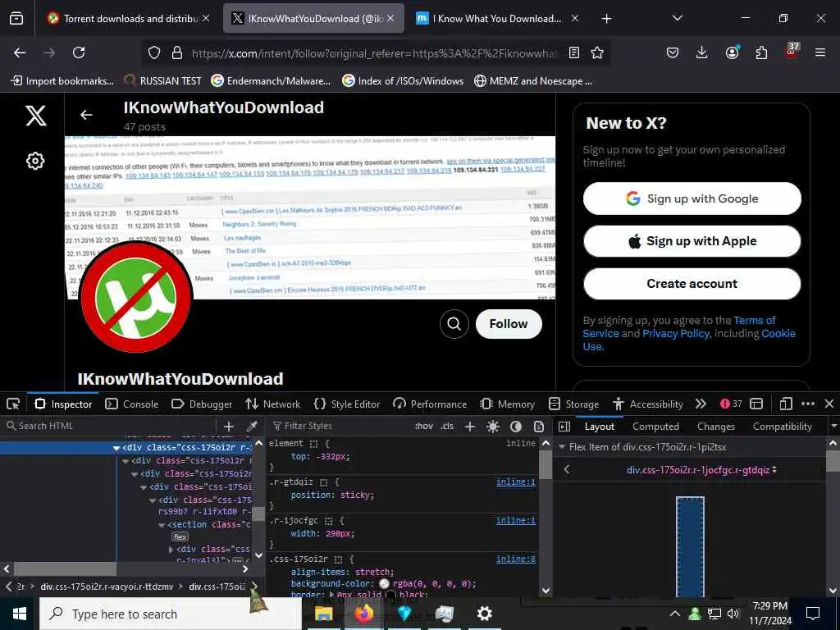840x630 pixels.
Task: Open sidebar tabs overflow dropdown
Action: click(833, 427)
